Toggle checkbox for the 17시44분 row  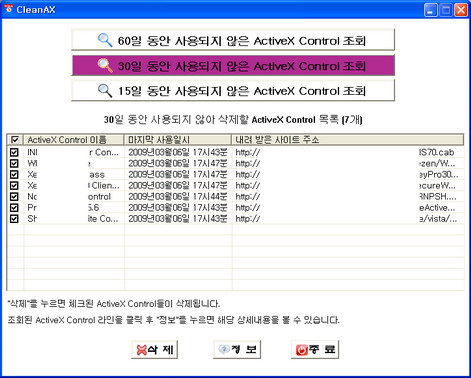point(14,196)
